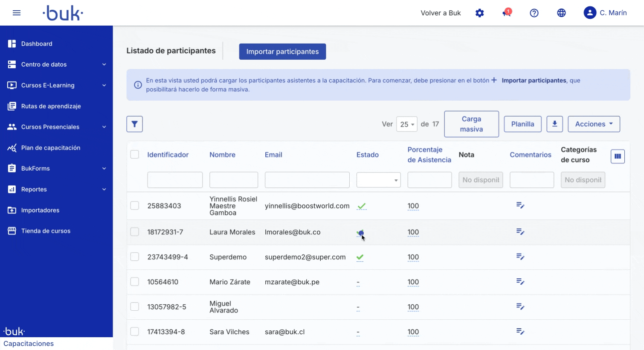Go to Plan de capacitación in the sidebar
This screenshot has width=644, height=350.
coord(51,148)
